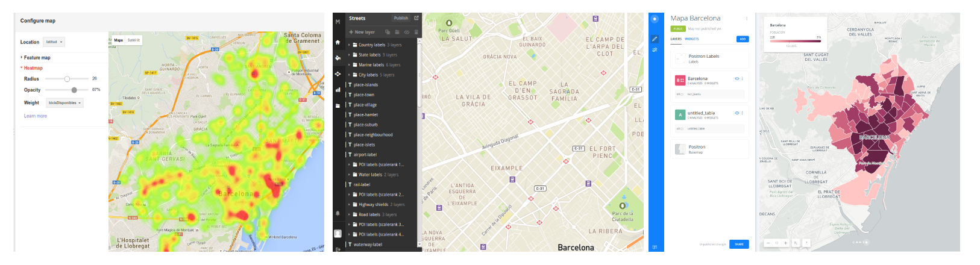Click the feedback icon at blue sidebar bottom

coord(655,247)
